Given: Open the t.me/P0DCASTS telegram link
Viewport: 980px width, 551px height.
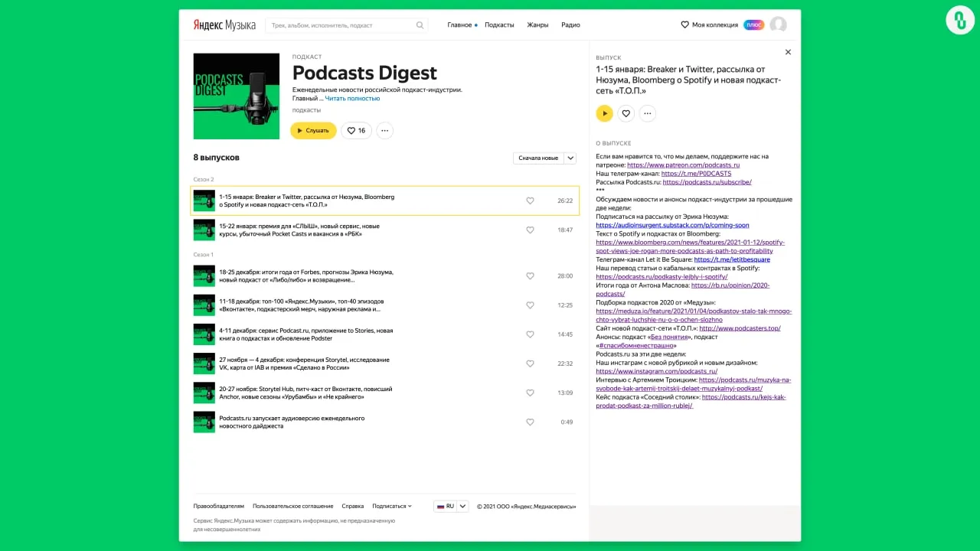Looking at the screenshot, I should coord(696,174).
